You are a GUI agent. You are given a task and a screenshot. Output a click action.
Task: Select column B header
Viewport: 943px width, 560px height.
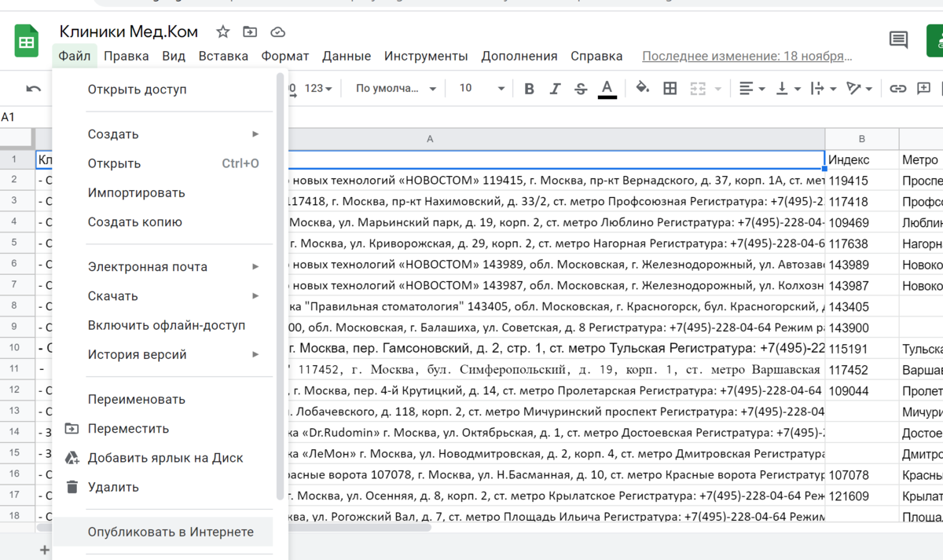click(x=862, y=138)
